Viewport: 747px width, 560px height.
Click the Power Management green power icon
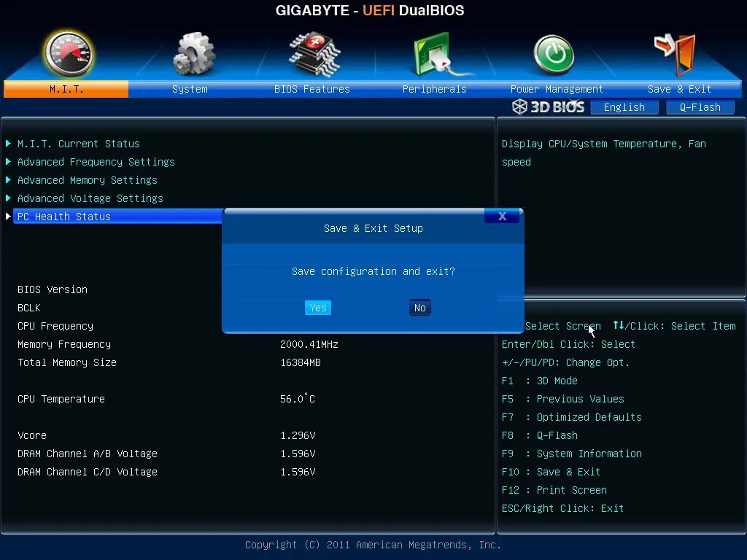pos(554,55)
